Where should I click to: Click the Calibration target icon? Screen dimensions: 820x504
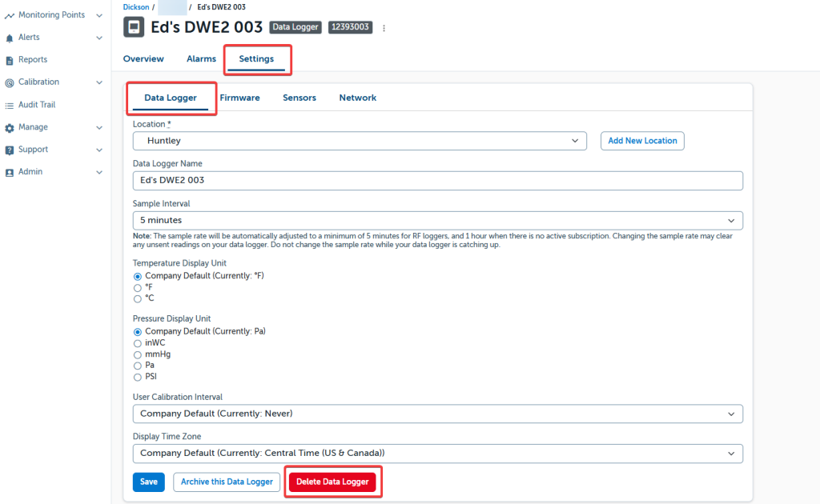click(x=10, y=82)
